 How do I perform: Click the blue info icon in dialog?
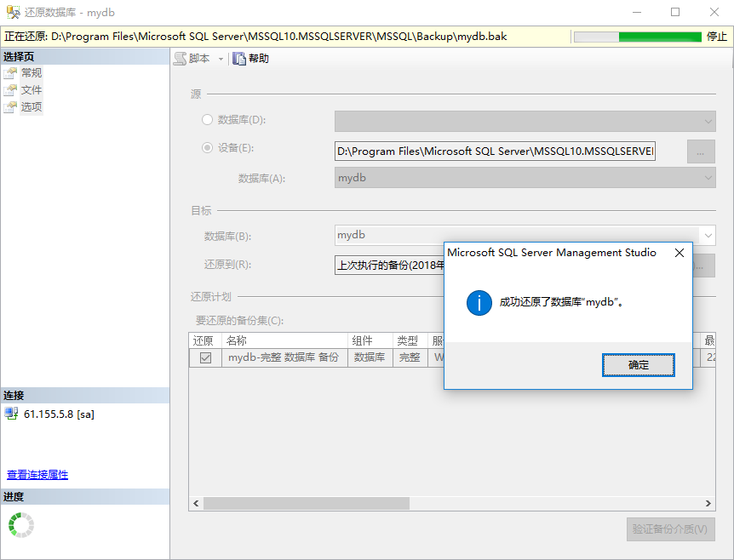click(479, 302)
